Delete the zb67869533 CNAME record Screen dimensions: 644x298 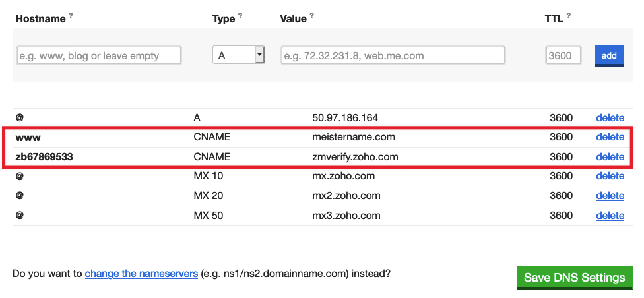tap(610, 157)
